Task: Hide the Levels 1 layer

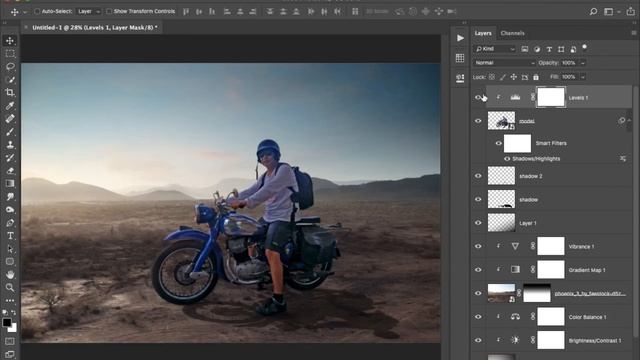Action: pos(478,97)
